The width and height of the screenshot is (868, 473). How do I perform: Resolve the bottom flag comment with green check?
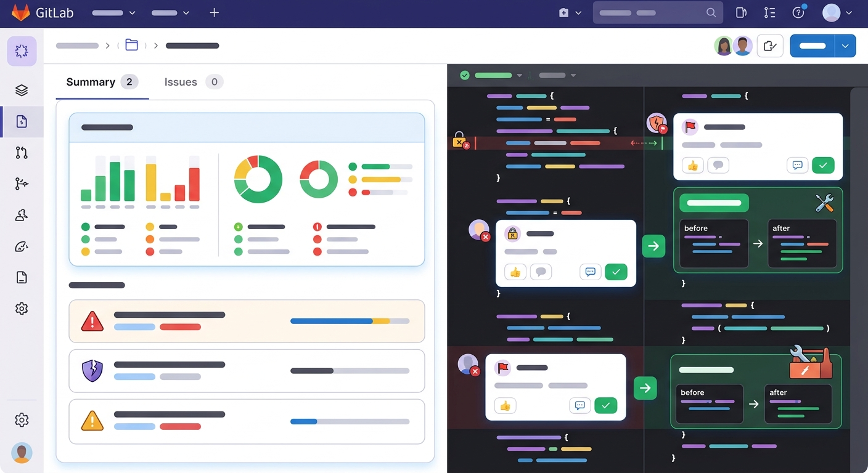point(605,405)
